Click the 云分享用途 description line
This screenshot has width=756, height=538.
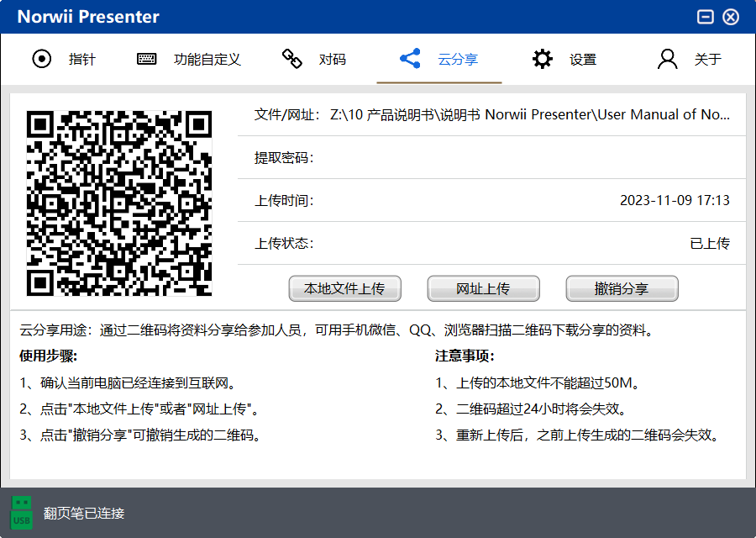[337, 330]
